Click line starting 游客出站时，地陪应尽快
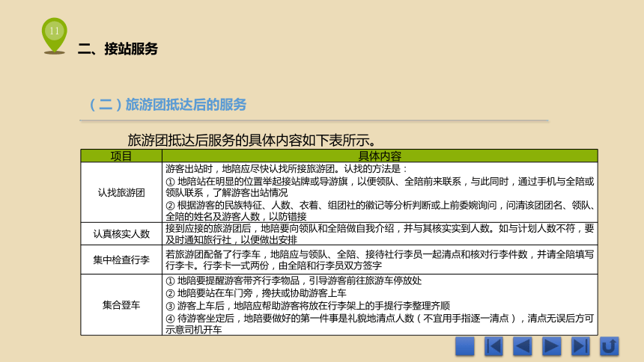This screenshot has width=644, height=362. coord(287,169)
